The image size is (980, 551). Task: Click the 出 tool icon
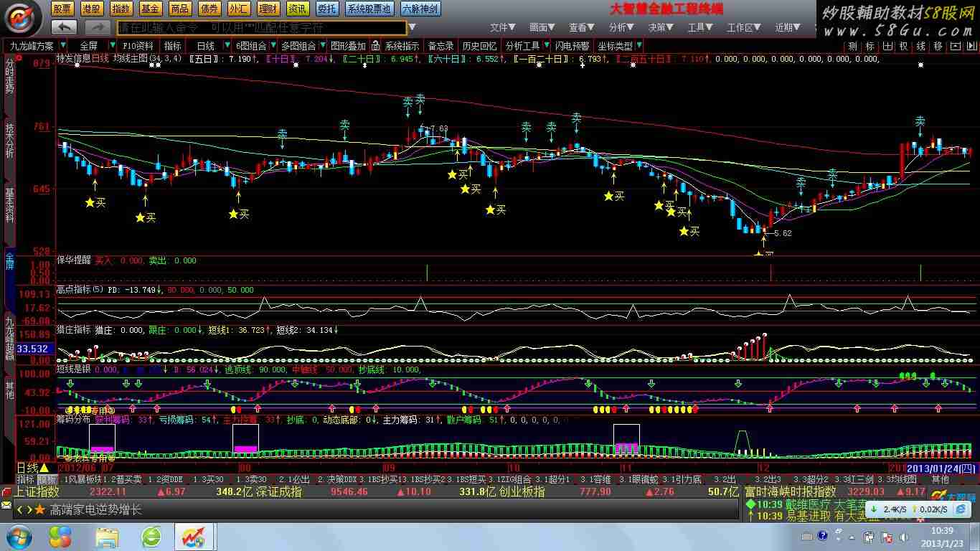click(x=887, y=46)
